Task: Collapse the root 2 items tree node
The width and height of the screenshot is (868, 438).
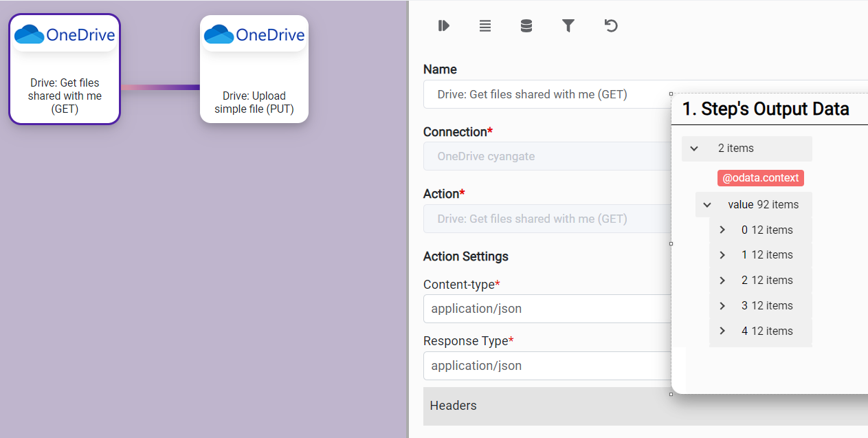Action: tap(694, 149)
